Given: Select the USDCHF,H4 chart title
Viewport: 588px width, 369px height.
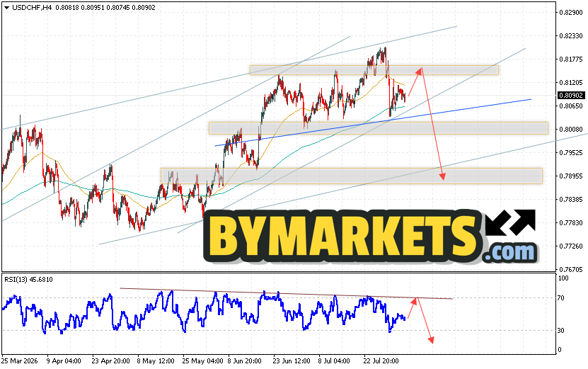Looking at the screenshot, I should click(x=32, y=8).
